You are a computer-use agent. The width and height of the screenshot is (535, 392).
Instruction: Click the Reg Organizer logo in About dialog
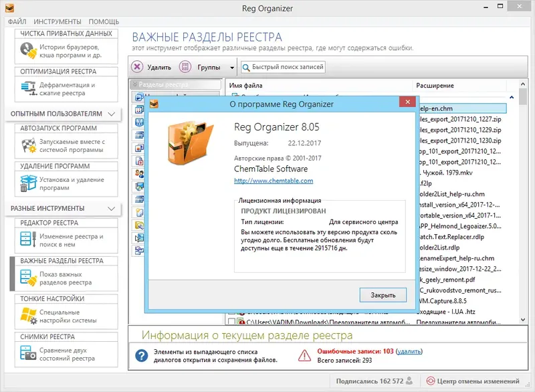point(190,143)
